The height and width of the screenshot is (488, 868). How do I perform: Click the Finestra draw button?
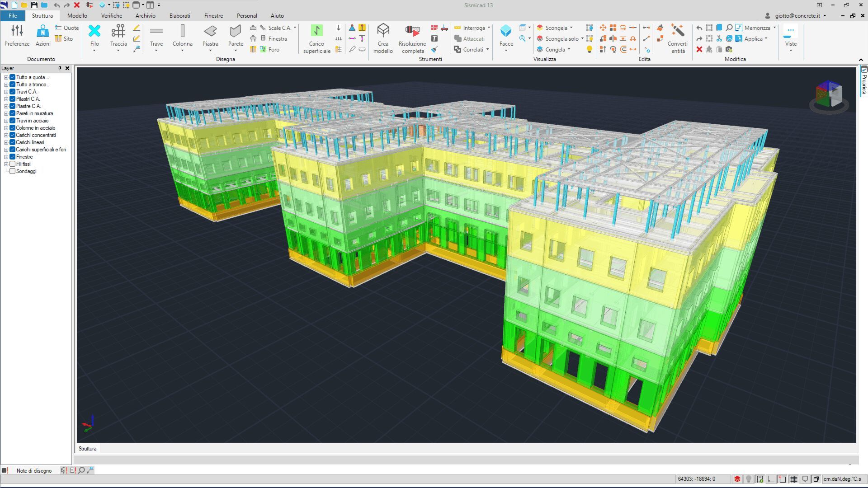pyautogui.click(x=274, y=39)
